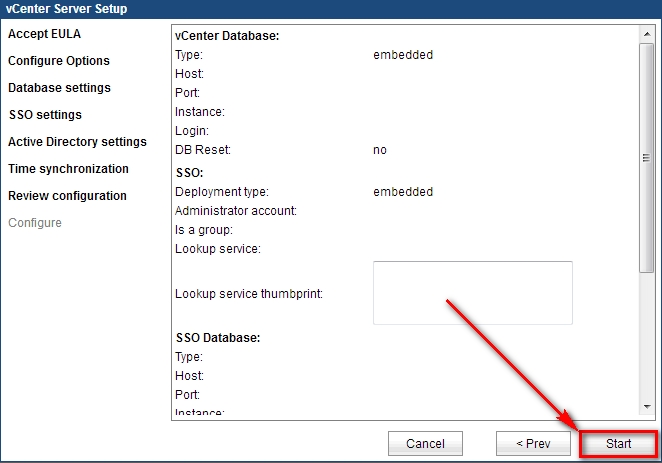The image size is (662, 463).
Task: Cancel the vCenter Server Setup
Action: coord(425,444)
